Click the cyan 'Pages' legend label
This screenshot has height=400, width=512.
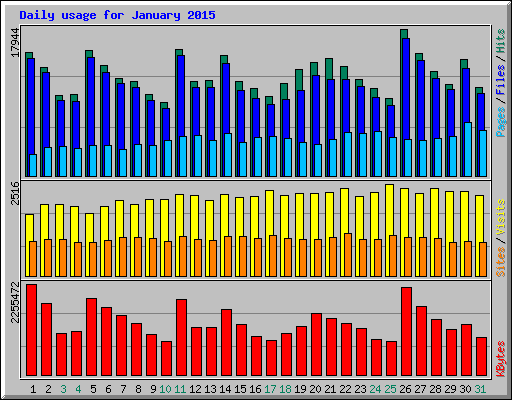pos(501,122)
